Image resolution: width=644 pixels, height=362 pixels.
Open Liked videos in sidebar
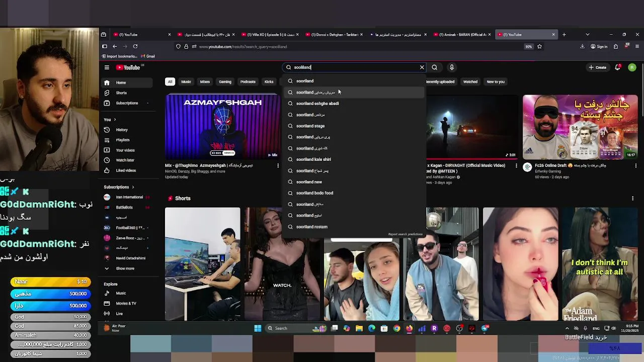127,170
